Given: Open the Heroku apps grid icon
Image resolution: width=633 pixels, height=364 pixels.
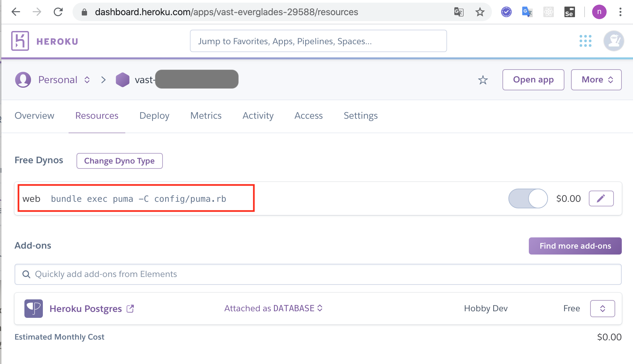Looking at the screenshot, I should tap(585, 41).
